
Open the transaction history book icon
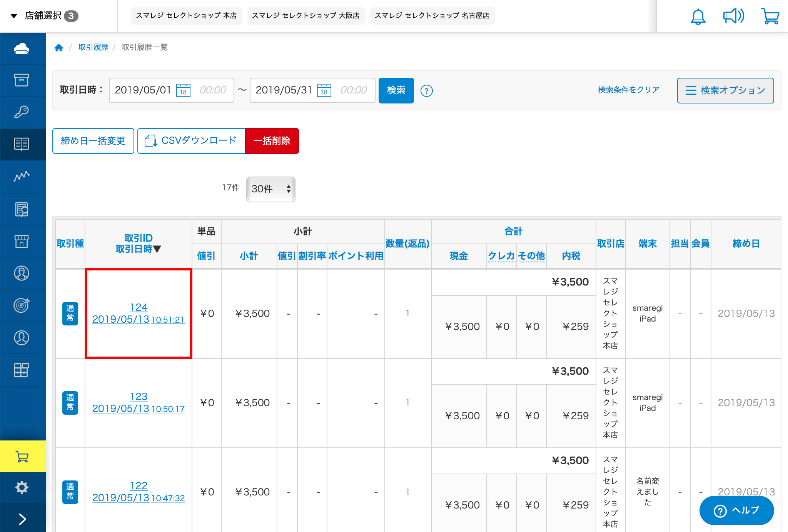22,144
